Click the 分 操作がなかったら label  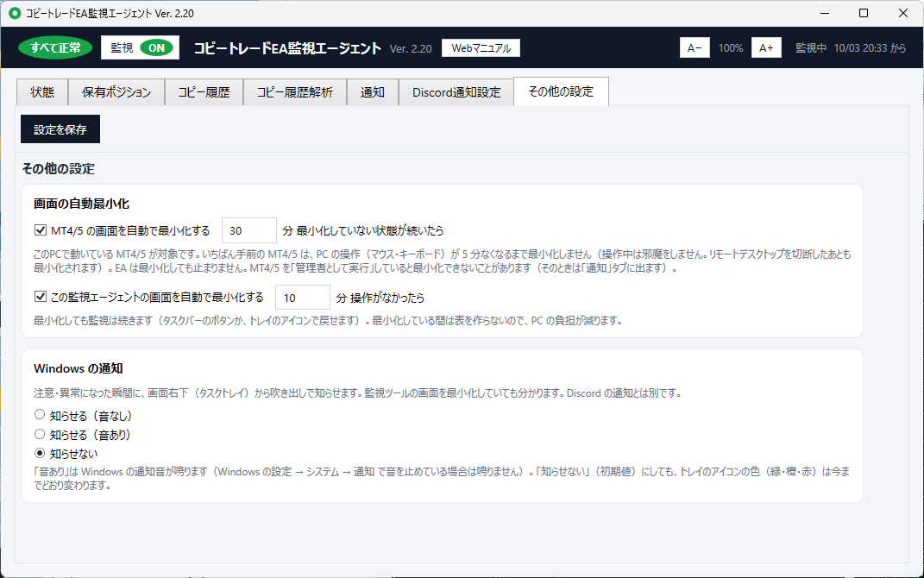pos(380,298)
